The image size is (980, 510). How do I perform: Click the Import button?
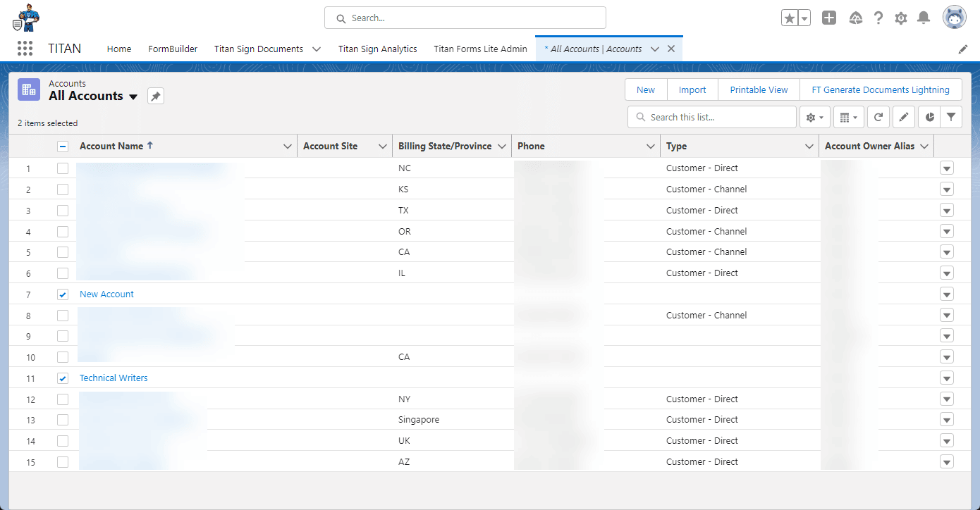(692, 89)
